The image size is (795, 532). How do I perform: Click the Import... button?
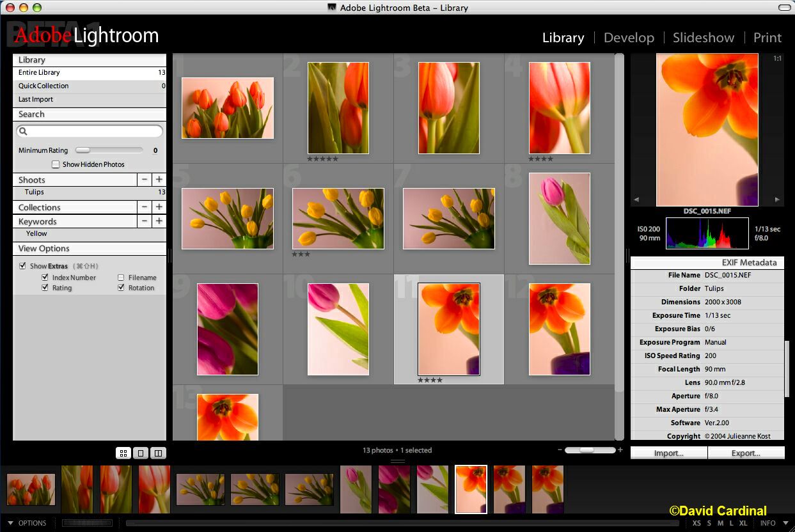tap(669, 453)
